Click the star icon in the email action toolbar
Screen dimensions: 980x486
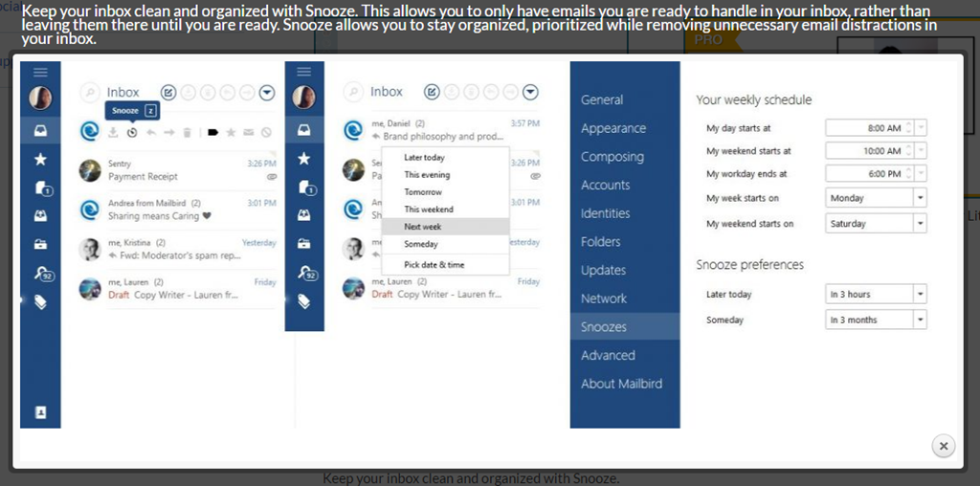pyautogui.click(x=230, y=132)
